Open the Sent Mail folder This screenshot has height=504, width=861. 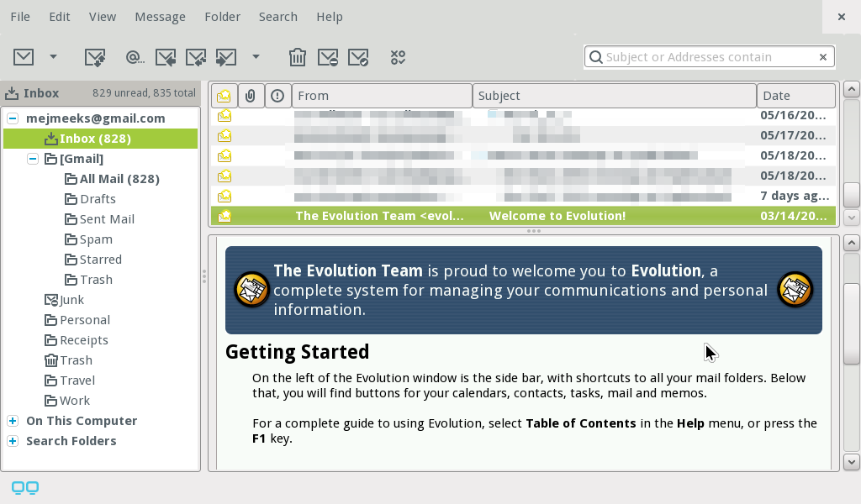(x=99, y=219)
